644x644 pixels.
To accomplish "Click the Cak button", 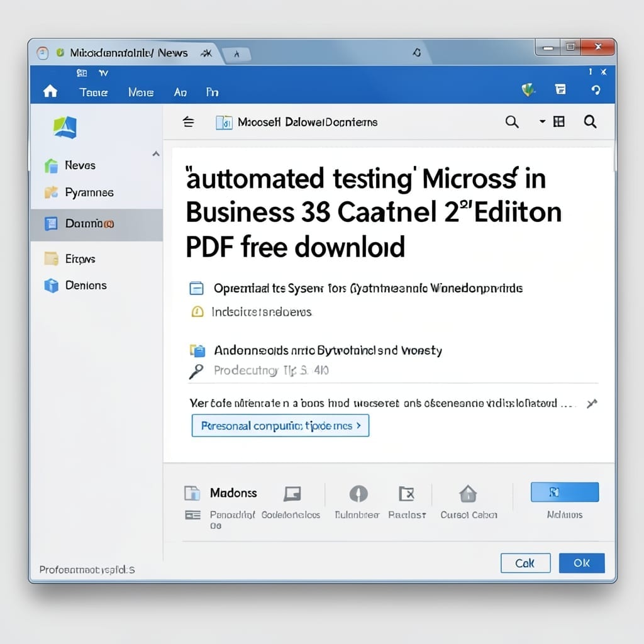I will click(525, 563).
